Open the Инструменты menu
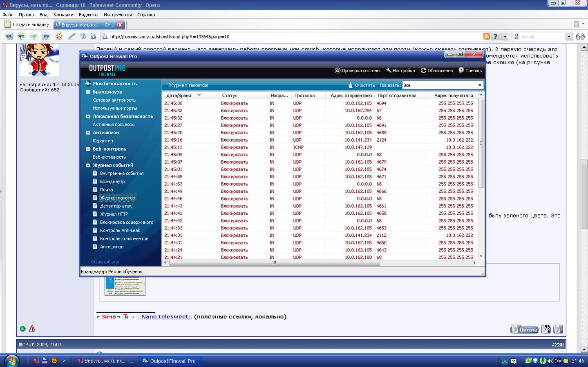Viewport: 588px width, 367px height. tap(117, 15)
